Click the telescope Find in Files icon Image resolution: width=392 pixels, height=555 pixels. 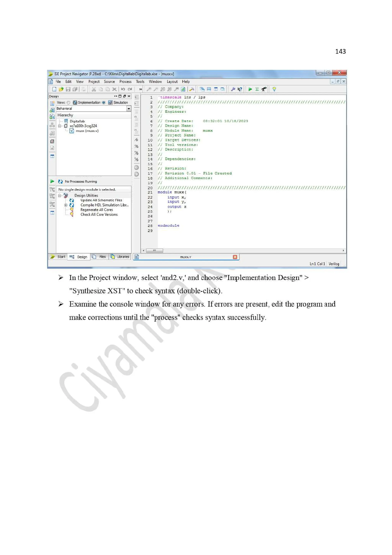pos(264,89)
